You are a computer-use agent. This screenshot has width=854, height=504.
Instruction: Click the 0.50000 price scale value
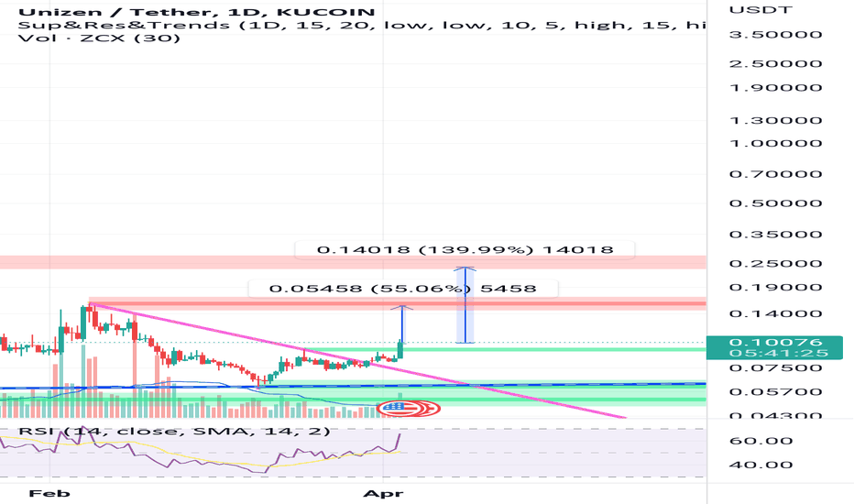point(775,203)
